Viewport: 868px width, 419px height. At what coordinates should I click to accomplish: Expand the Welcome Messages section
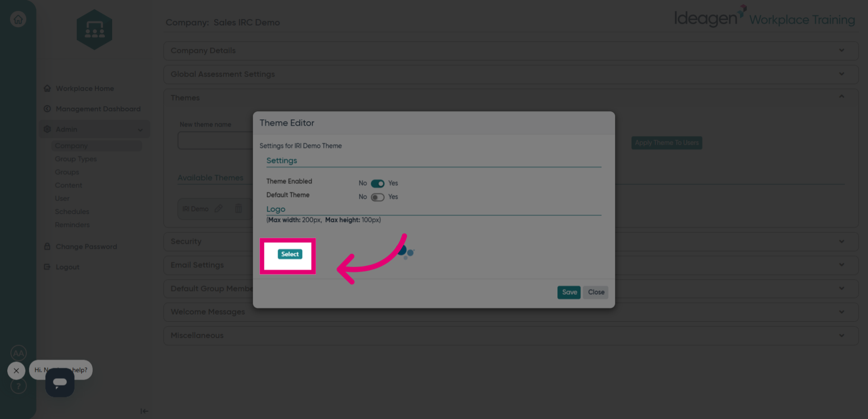coord(511,312)
